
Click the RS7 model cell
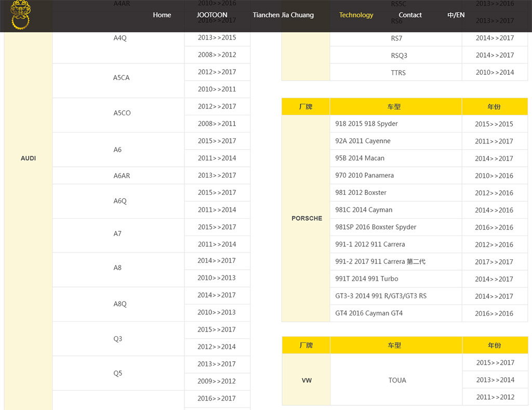pyautogui.click(x=396, y=38)
